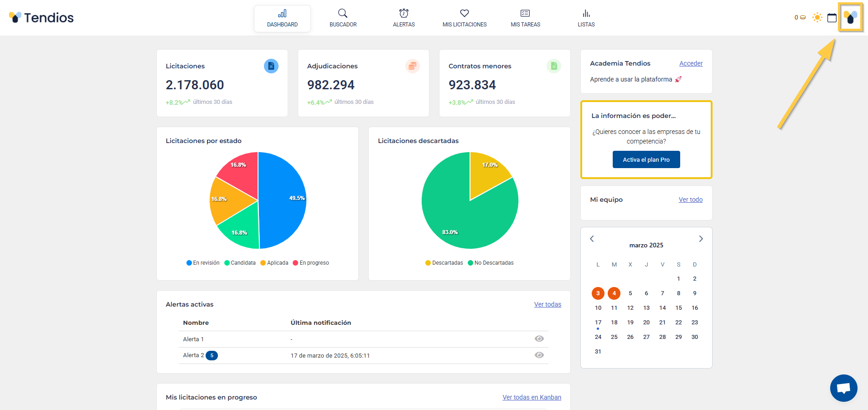Viewport: 868px width, 410px height.
Task: Click Activa el plan Pro button
Action: [646, 159]
